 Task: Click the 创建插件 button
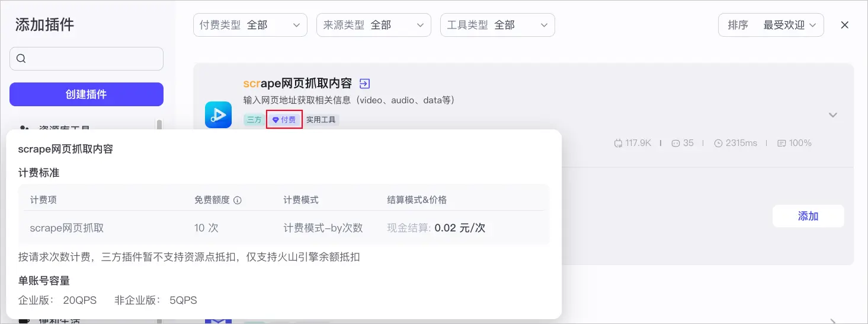coord(87,94)
